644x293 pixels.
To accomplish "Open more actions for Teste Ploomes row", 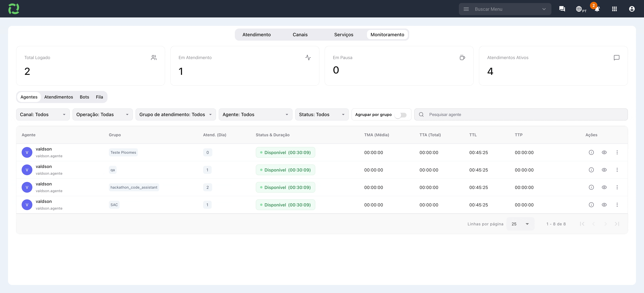I will coord(617,152).
